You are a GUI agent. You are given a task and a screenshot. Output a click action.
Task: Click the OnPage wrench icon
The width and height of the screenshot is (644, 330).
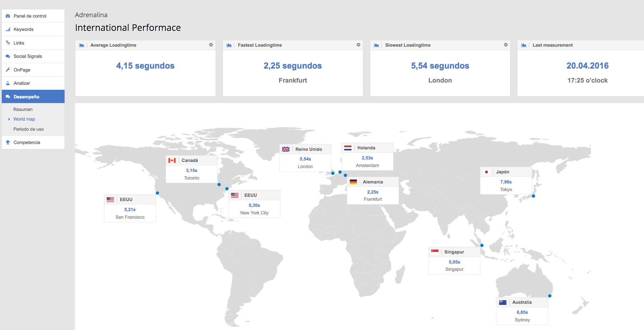click(x=8, y=70)
